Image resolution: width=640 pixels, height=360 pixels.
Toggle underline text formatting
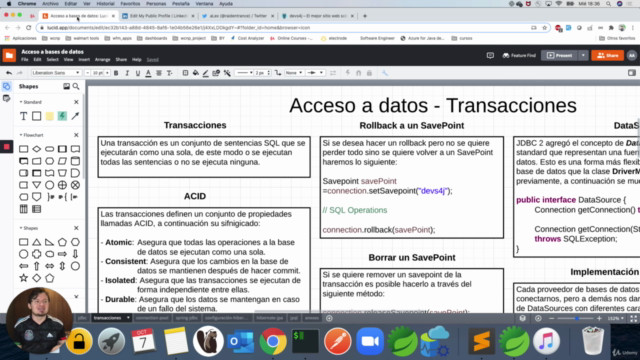pyautogui.click(x=138, y=73)
